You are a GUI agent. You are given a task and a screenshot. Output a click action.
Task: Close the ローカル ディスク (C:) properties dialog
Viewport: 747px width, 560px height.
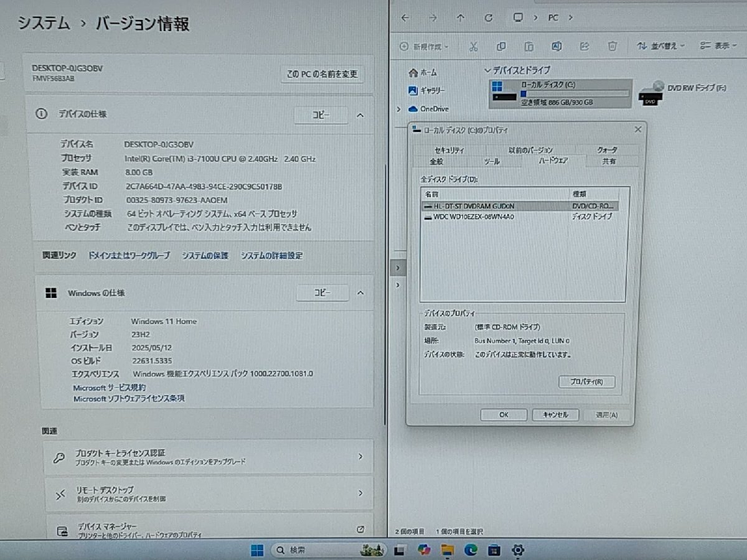click(637, 129)
